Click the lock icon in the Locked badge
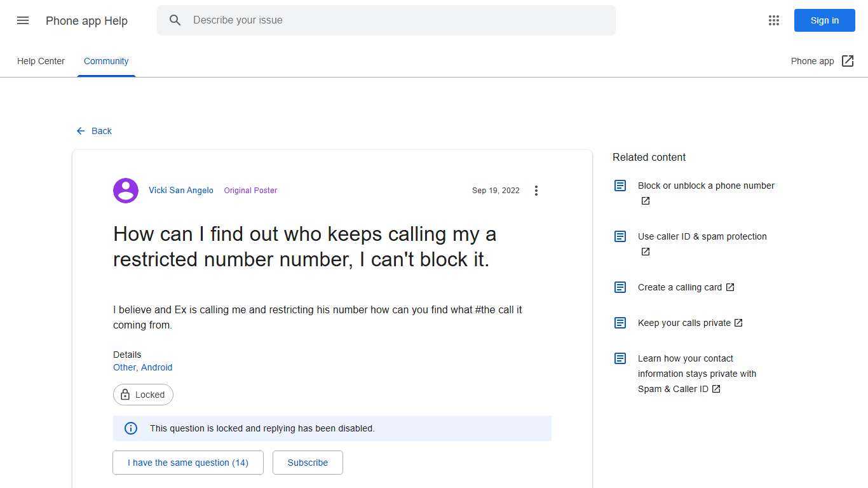Image resolution: width=868 pixels, height=488 pixels. pyautogui.click(x=125, y=394)
